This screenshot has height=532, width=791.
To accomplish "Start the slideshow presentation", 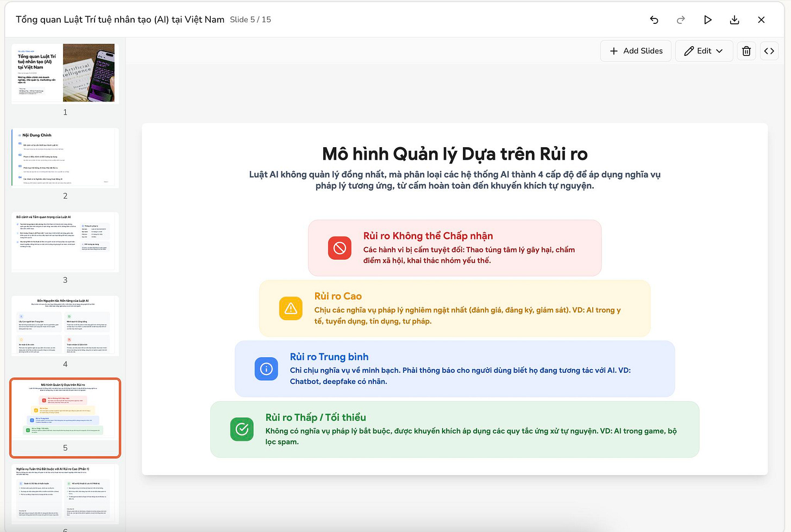I will click(x=707, y=20).
